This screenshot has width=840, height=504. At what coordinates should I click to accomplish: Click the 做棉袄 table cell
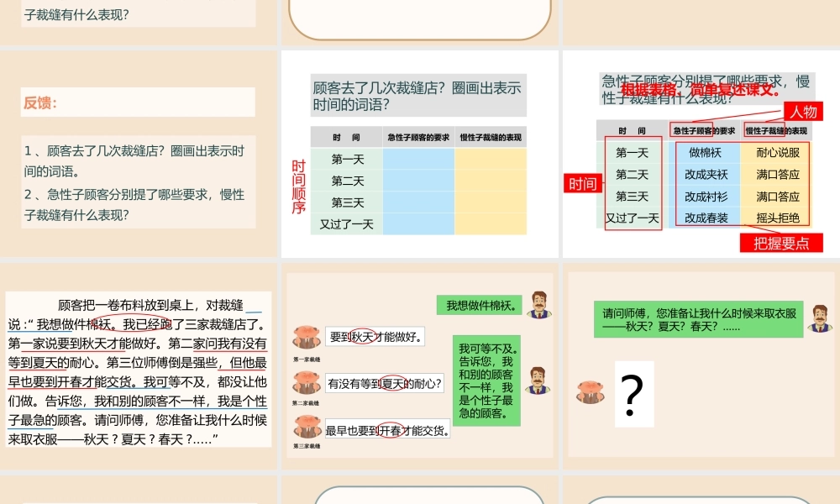pyautogui.click(x=705, y=153)
